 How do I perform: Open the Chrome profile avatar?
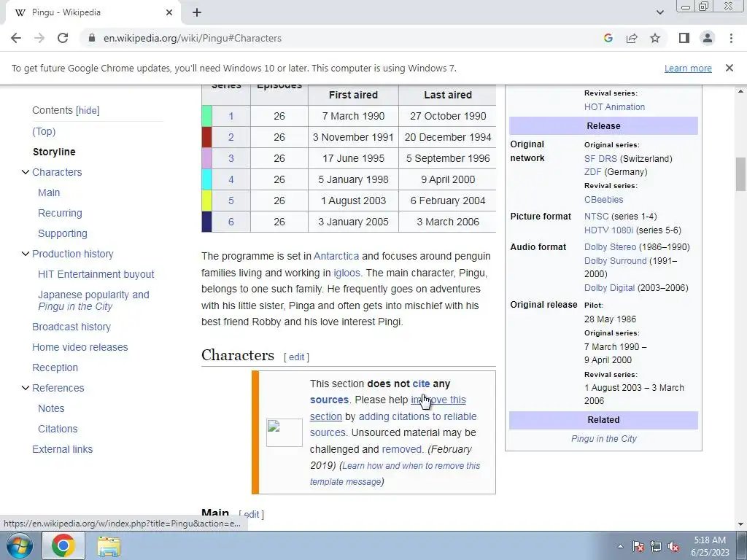click(708, 38)
